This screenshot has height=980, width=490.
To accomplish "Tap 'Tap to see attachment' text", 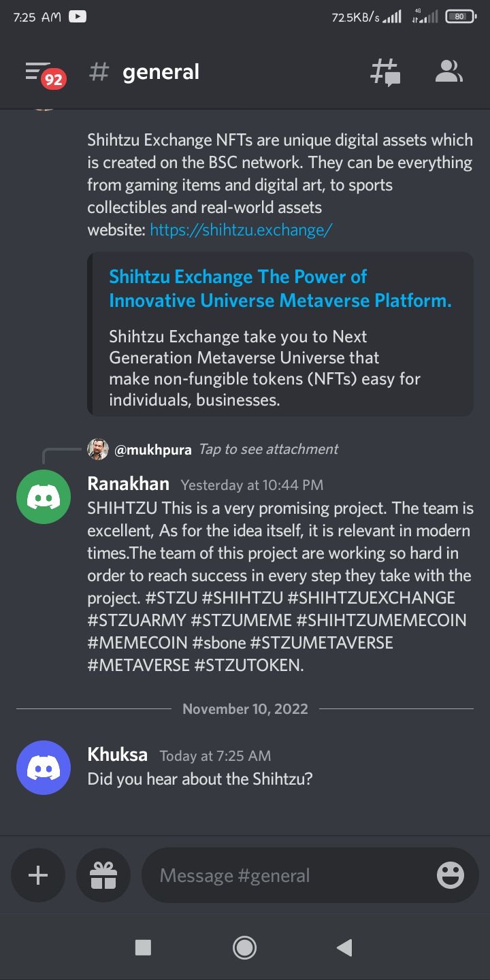I will coord(268,449).
